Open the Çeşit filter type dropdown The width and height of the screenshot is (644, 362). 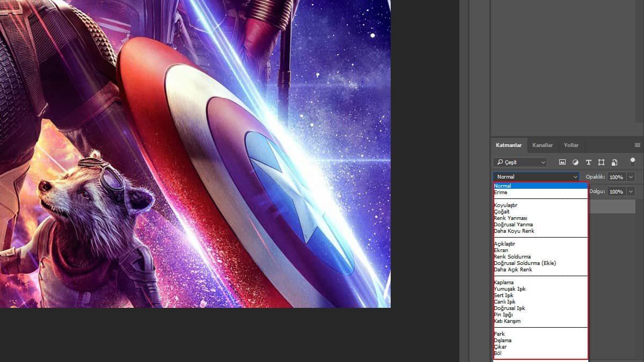coord(544,162)
